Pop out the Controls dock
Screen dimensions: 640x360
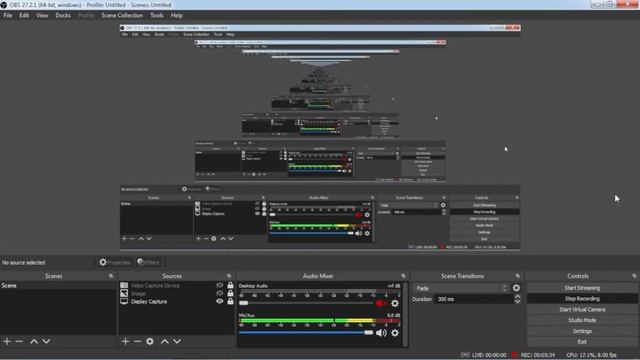click(634, 276)
